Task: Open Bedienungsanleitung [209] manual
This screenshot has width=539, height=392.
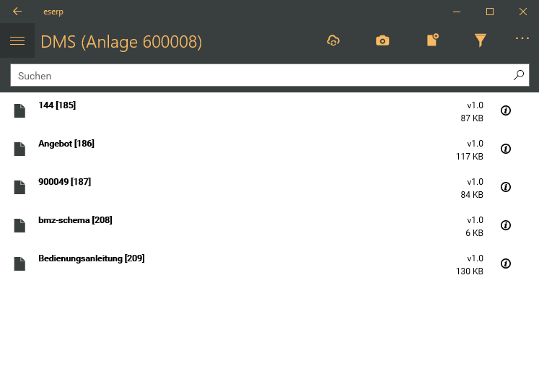Action: click(91, 258)
